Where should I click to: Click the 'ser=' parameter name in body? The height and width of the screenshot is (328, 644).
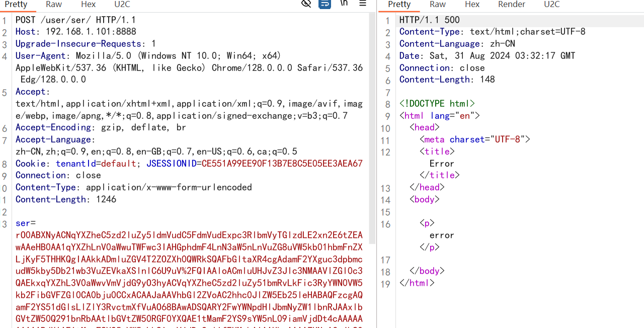[26, 223]
